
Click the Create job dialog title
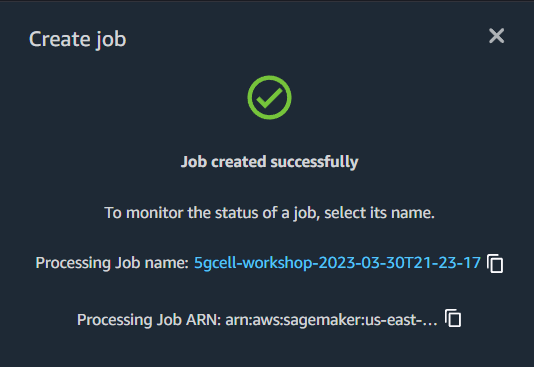point(78,39)
